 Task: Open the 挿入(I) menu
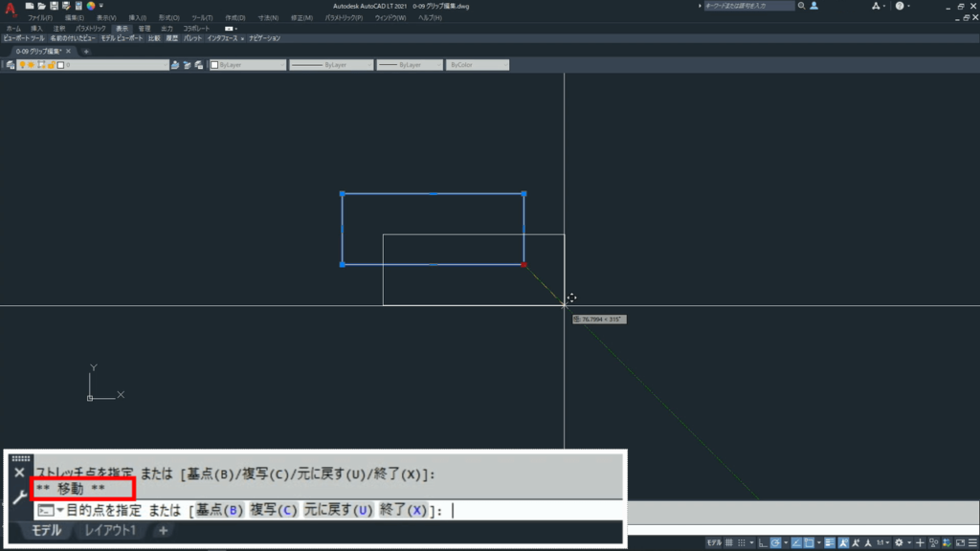[x=137, y=18]
